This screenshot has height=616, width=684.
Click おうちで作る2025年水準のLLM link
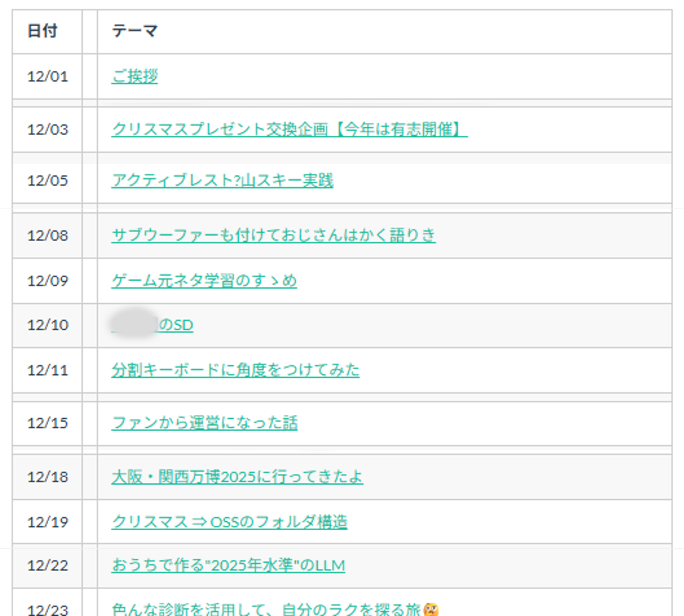pos(228,566)
